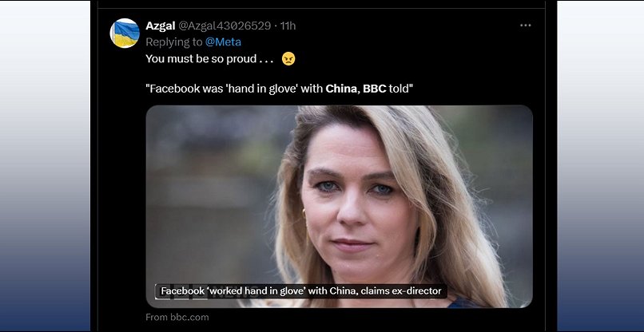Click the article headline caption overlay

pos(300,291)
